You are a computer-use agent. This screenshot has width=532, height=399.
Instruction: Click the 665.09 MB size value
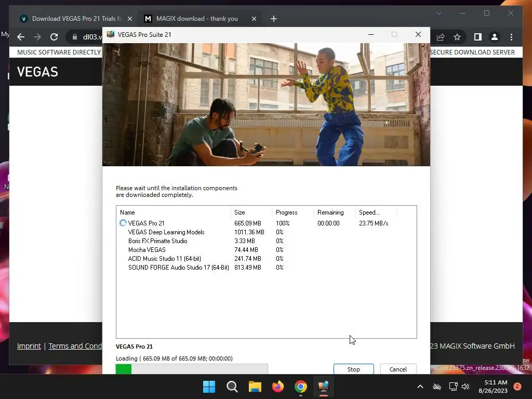(x=248, y=223)
